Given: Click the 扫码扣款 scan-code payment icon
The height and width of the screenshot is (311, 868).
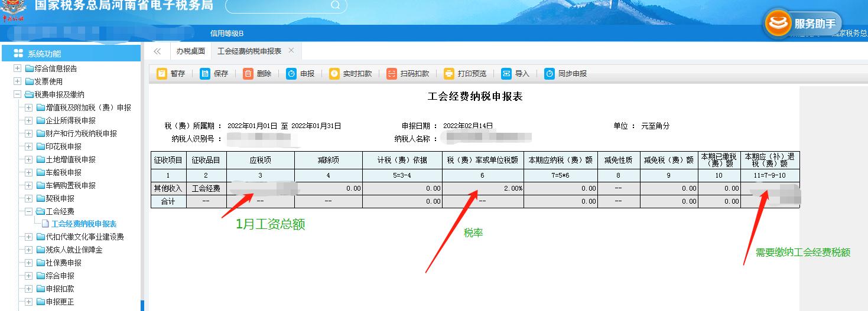Looking at the screenshot, I should [392, 74].
